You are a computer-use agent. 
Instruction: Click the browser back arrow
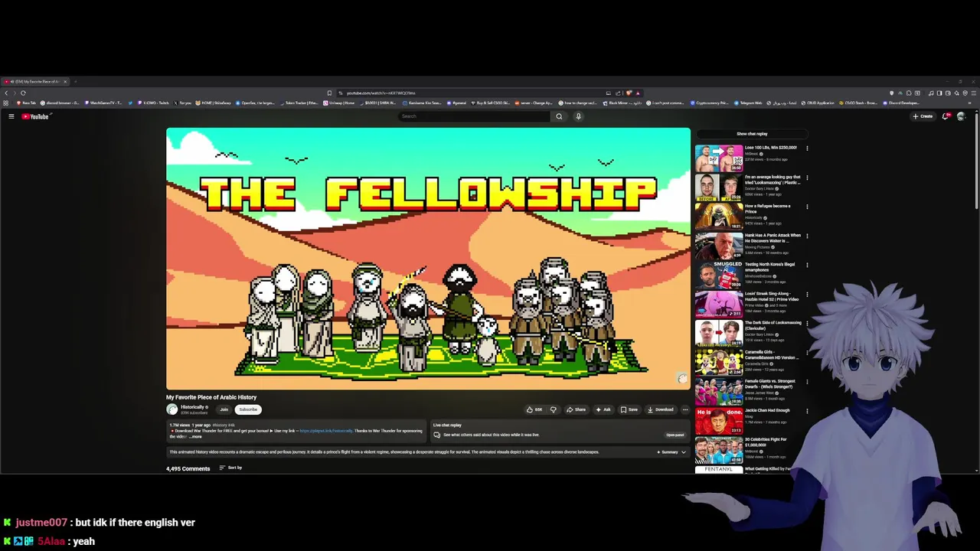[x=6, y=93]
